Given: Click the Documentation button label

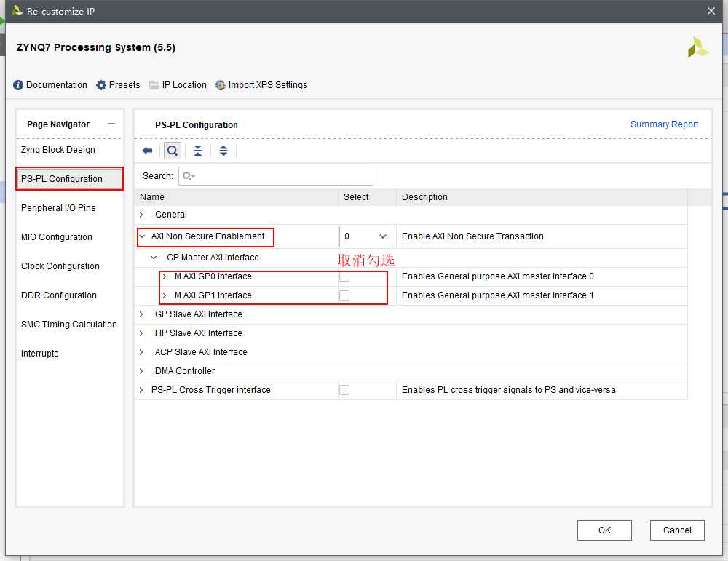Looking at the screenshot, I should pos(57,85).
